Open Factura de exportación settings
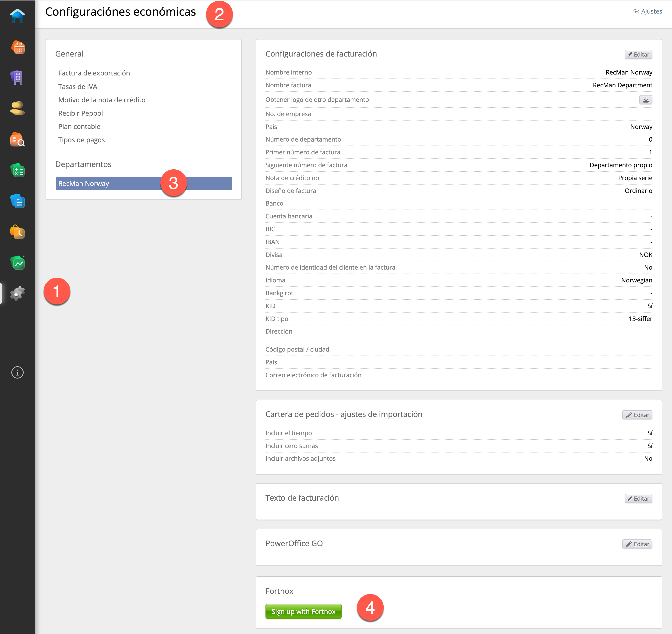 pos(94,73)
